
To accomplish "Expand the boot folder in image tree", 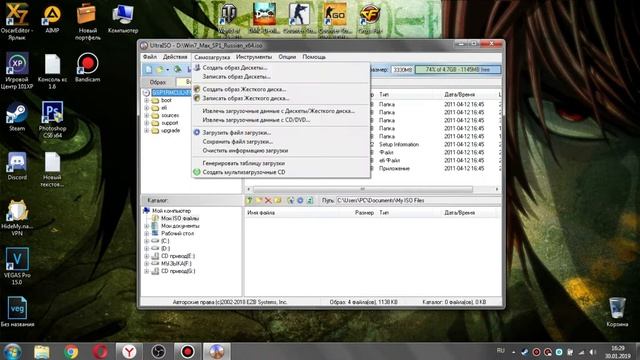I will [147, 100].
